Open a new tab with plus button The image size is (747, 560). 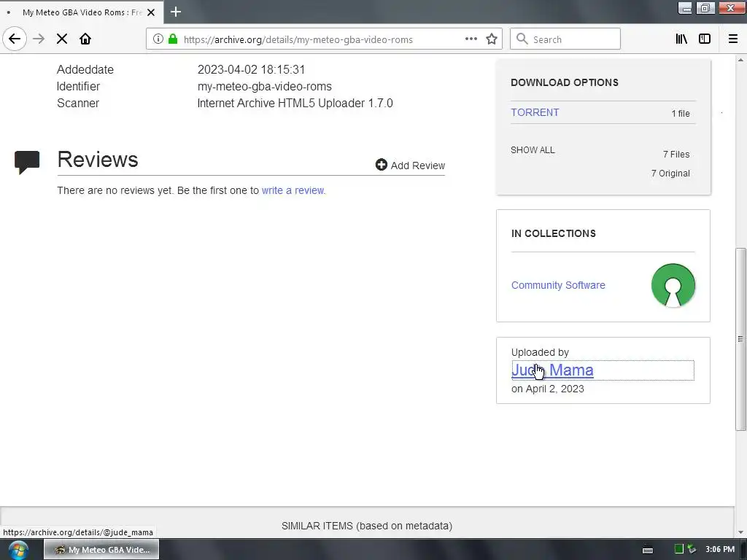(x=176, y=12)
